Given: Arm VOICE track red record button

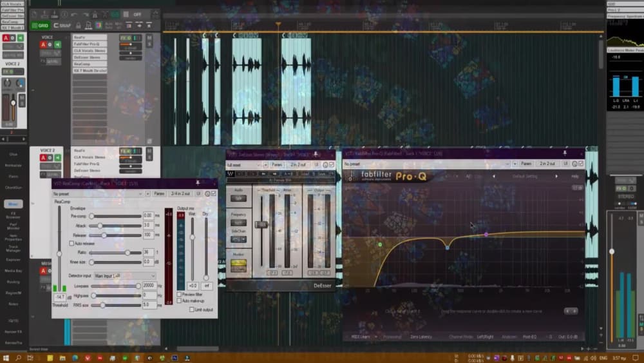Looking at the screenshot, I should point(43,44).
